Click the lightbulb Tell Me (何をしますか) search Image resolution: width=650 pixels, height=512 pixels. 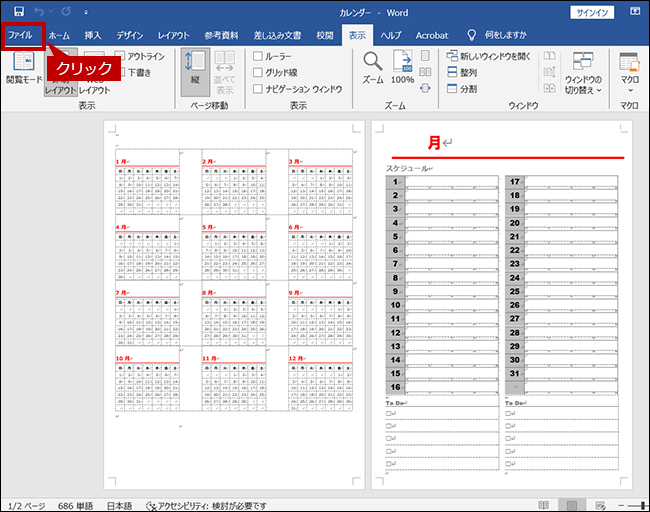(497, 35)
